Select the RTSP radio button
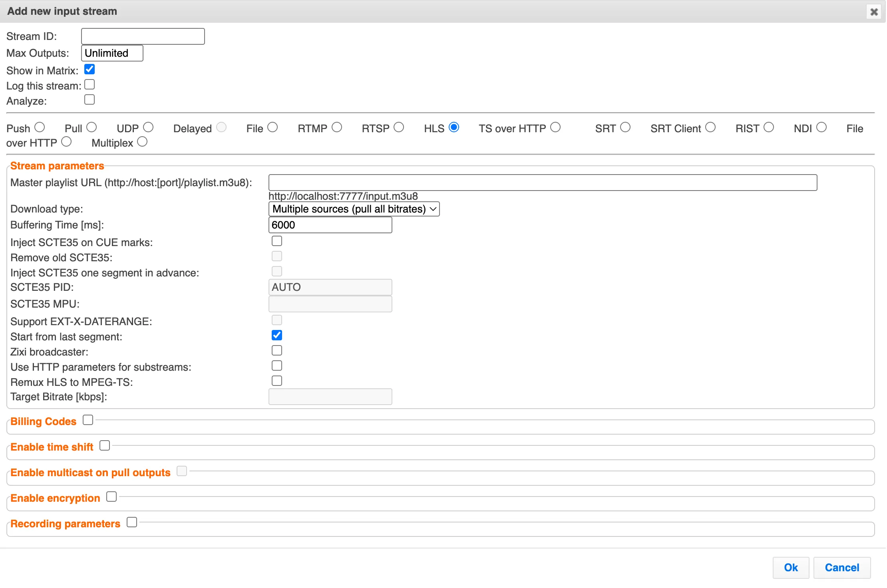Screen dimensions: 887x588 [x=399, y=127]
